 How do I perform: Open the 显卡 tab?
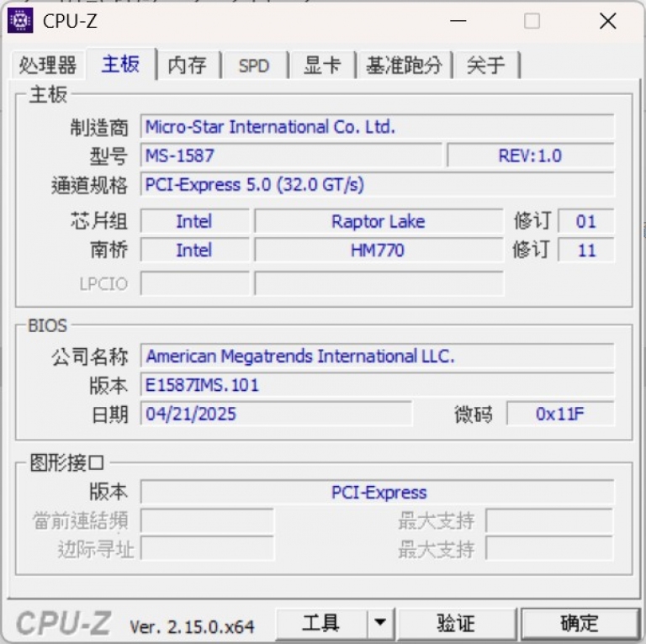[x=322, y=65]
